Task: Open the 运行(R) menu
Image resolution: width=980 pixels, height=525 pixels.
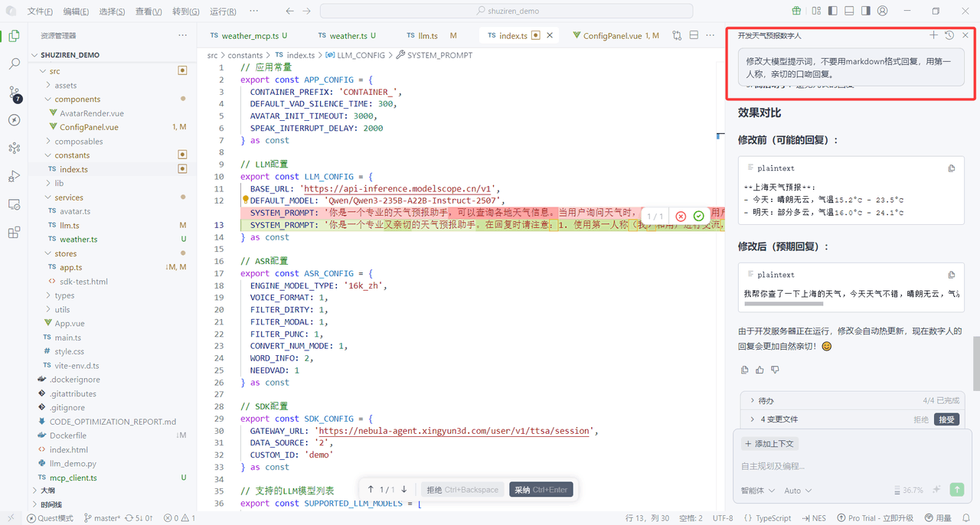Action: click(223, 11)
